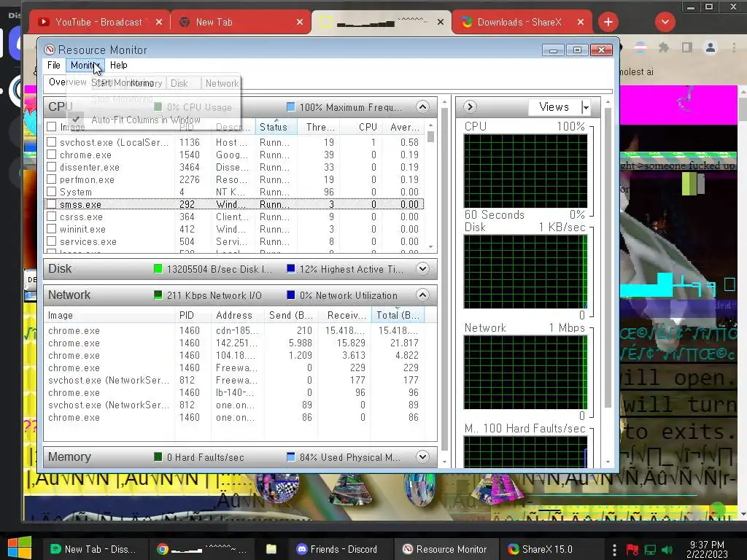Check the csrss.exe process checkbox
Image resolution: width=747 pixels, height=560 pixels.
point(52,216)
